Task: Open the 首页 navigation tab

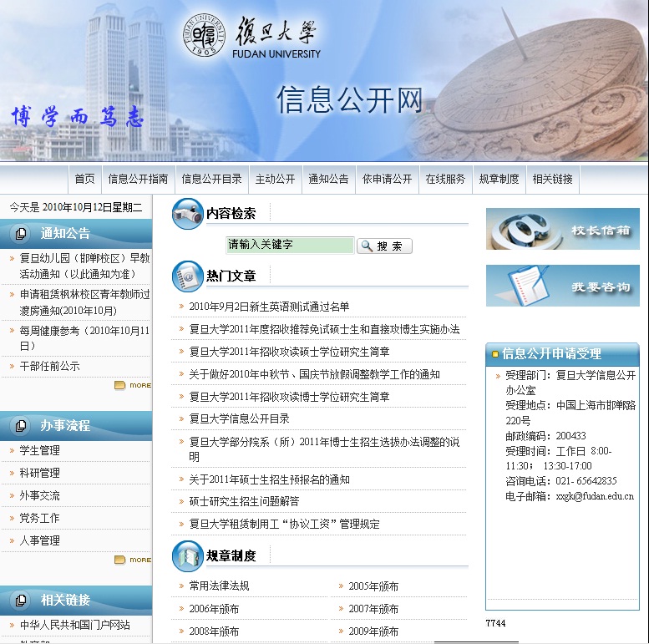Action: click(84, 179)
